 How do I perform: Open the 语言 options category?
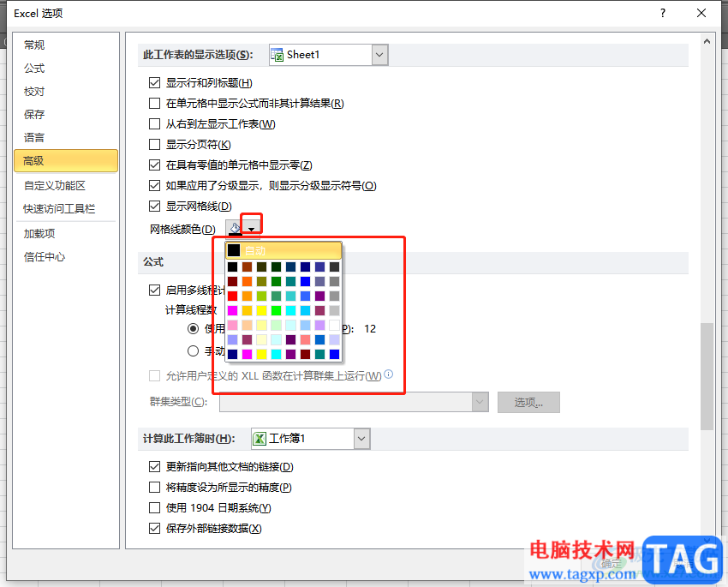pos(66,137)
